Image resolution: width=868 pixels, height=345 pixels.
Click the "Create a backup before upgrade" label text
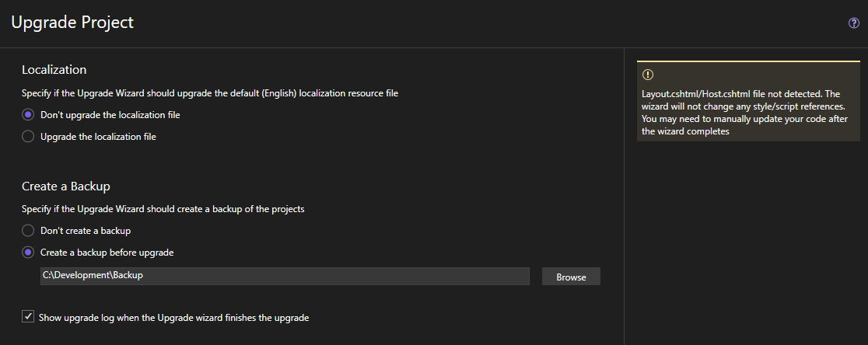coord(107,253)
